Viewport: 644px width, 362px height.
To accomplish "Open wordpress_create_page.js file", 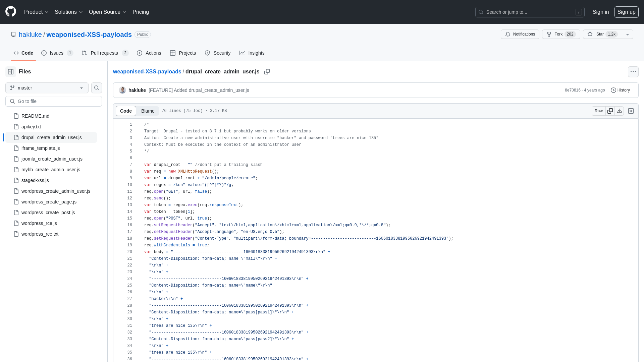I will (x=51, y=202).
